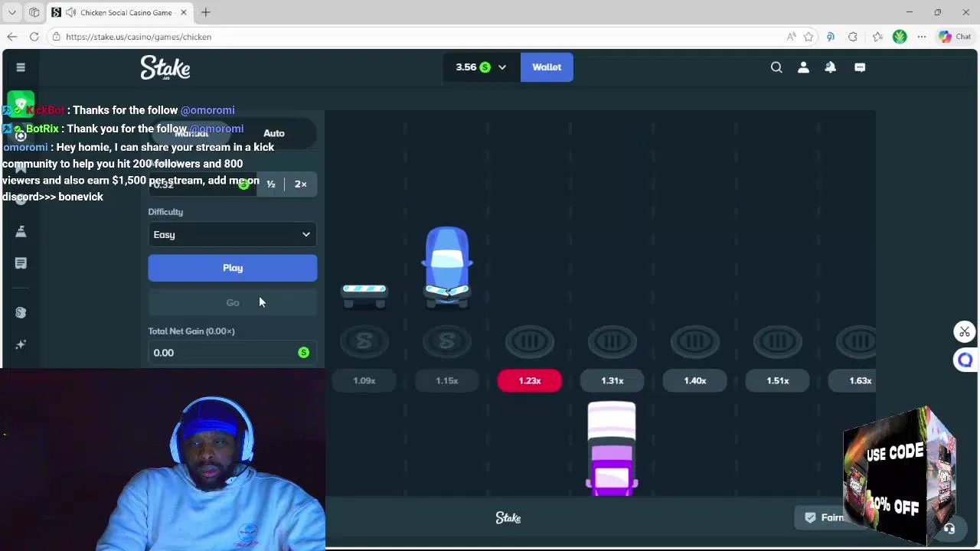Click the address bar URL stake.us/casino/games/chicken
Screen dimensions: 980x551
pyautogui.click(x=139, y=37)
